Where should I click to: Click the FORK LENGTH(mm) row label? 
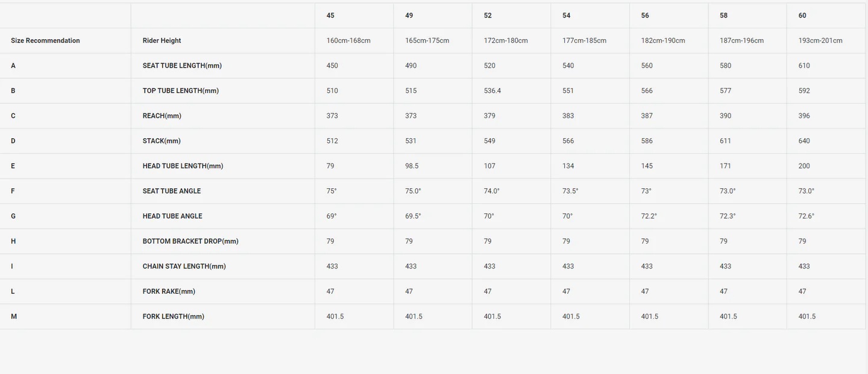[x=174, y=317]
